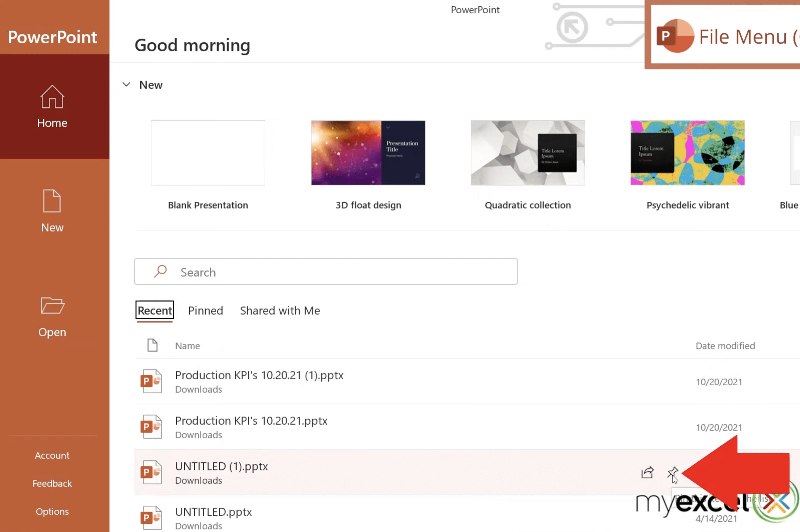
Task: Click the 3D float design label
Action: pyautogui.click(x=368, y=205)
